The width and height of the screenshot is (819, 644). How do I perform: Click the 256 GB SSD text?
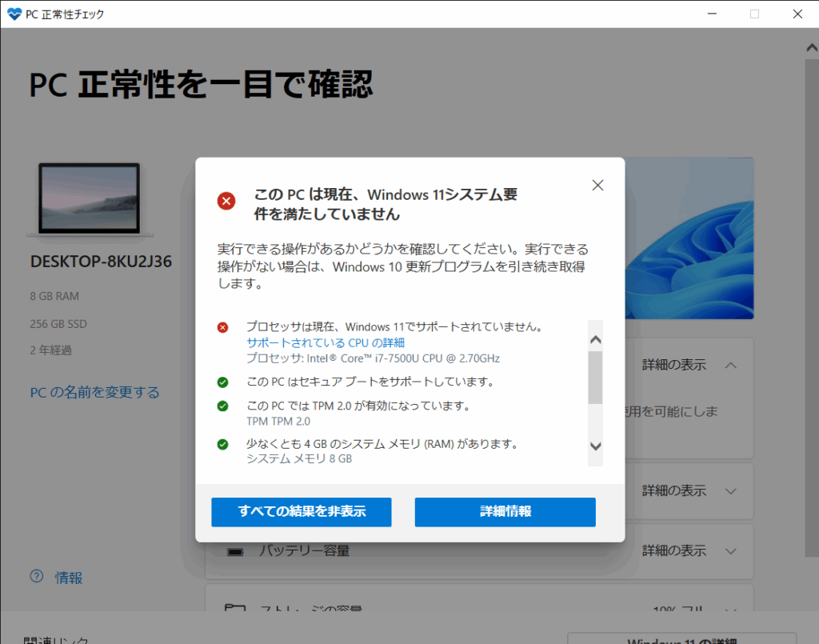point(58,324)
